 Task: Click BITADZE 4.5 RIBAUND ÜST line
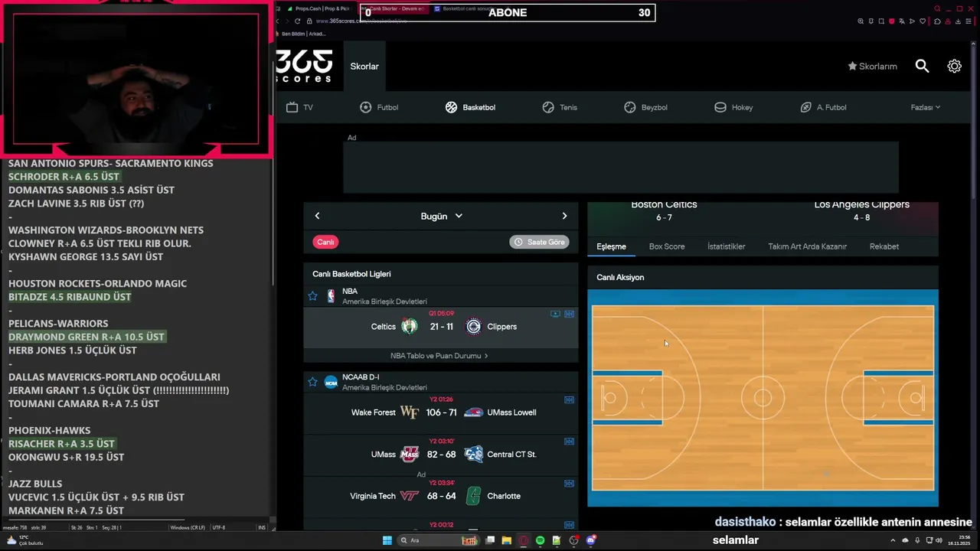70,297
